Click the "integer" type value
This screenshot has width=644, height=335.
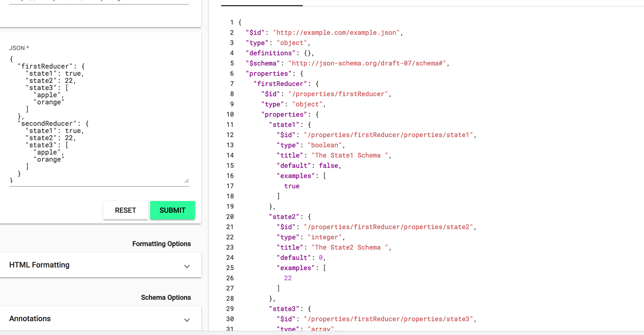pos(324,237)
